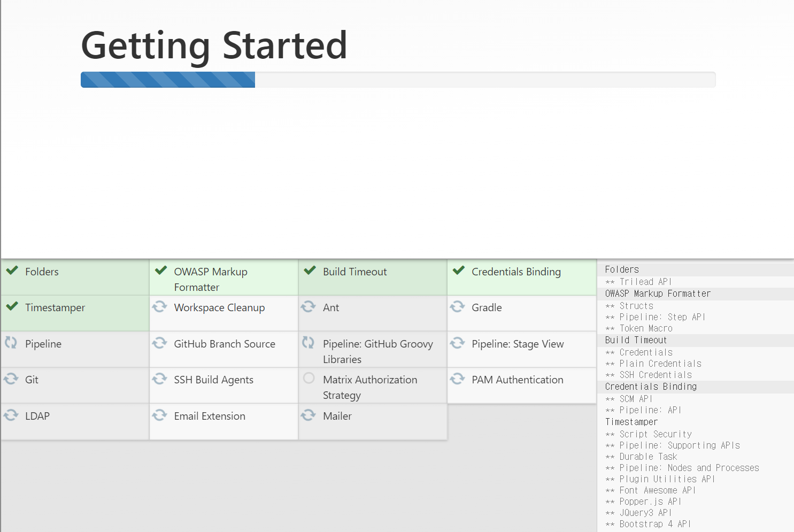Viewport: 794px width, 532px height.
Task: Click the Token Macro log line
Action: (x=639, y=328)
